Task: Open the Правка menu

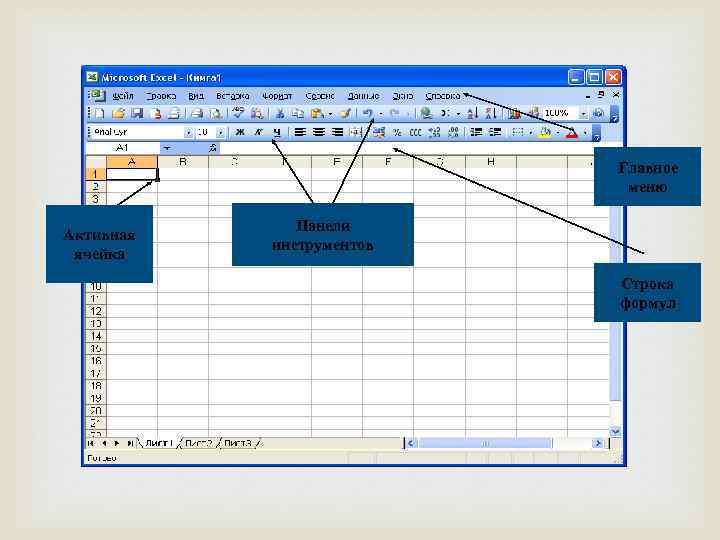Action: (x=161, y=96)
